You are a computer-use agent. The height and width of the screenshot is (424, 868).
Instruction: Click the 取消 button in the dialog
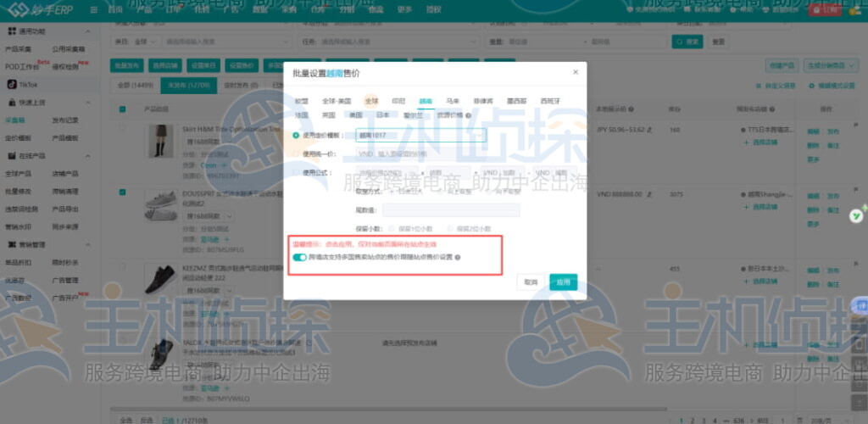point(531,282)
